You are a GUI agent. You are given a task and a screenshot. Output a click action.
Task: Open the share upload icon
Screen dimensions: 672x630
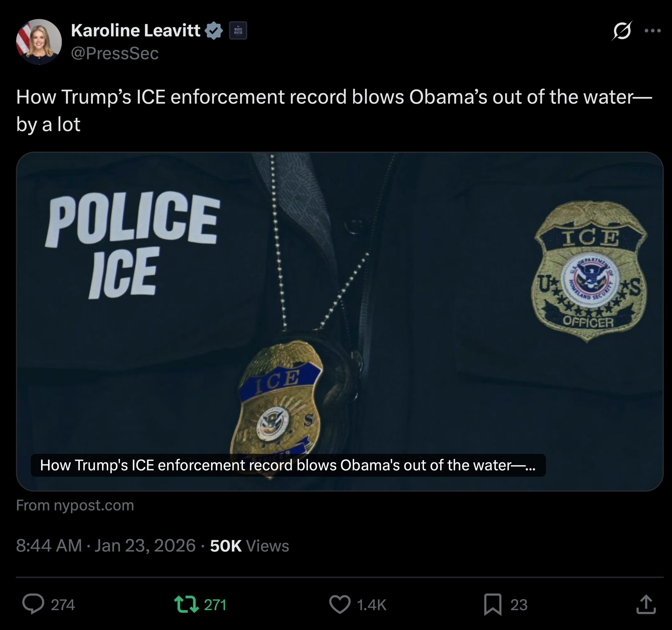(646, 604)
